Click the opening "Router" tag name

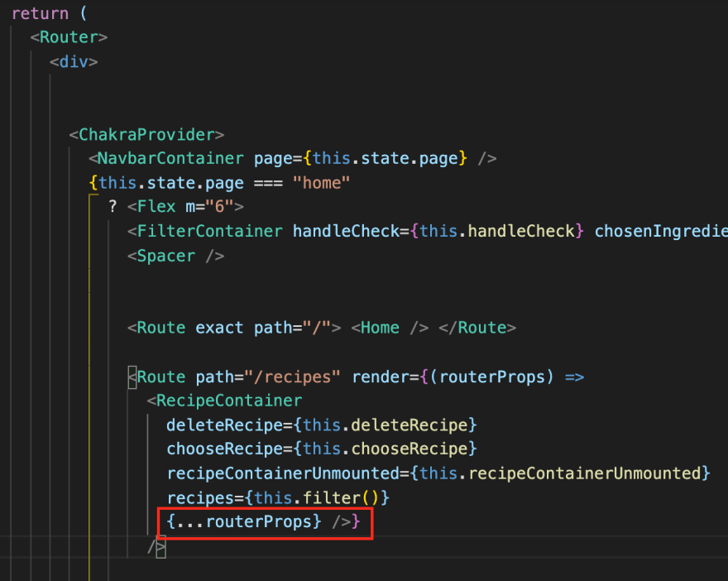click(x=69, y=37)
